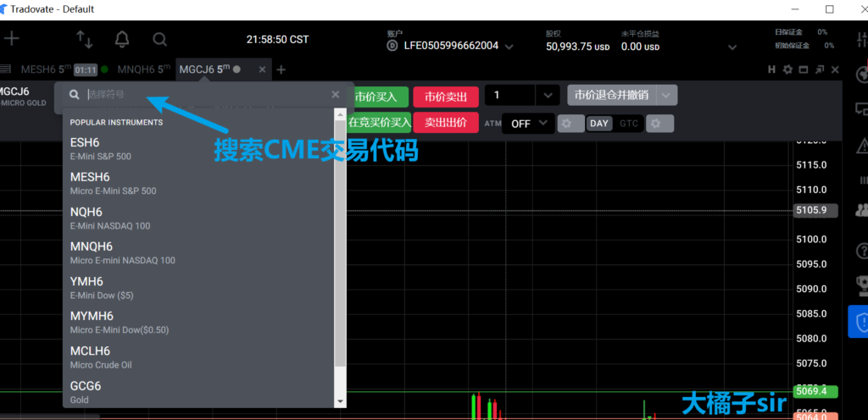Viewport: 868px width, 420px height.
Task: Switch to the MESH6 5m tab
Action: [x=47, y=69]
